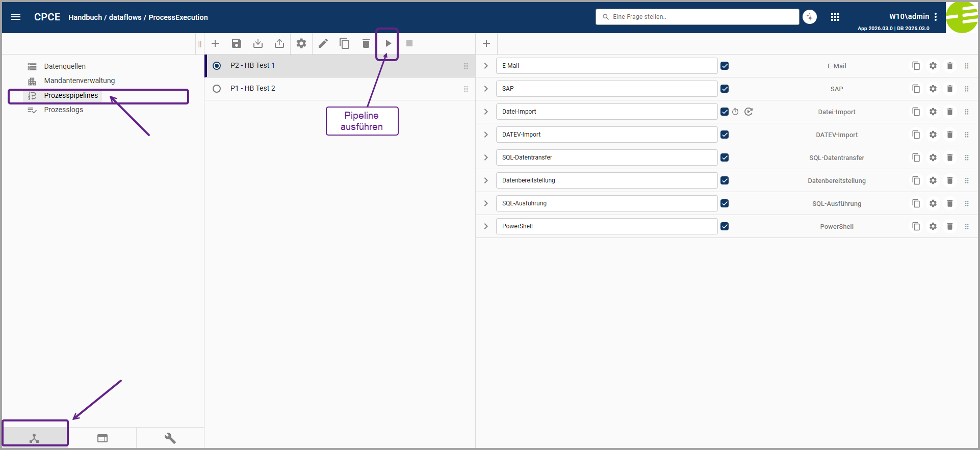Copy the DATEV-Import step
Image resolution: width=980 pixels, height=450 pixels.
point(916,135)
